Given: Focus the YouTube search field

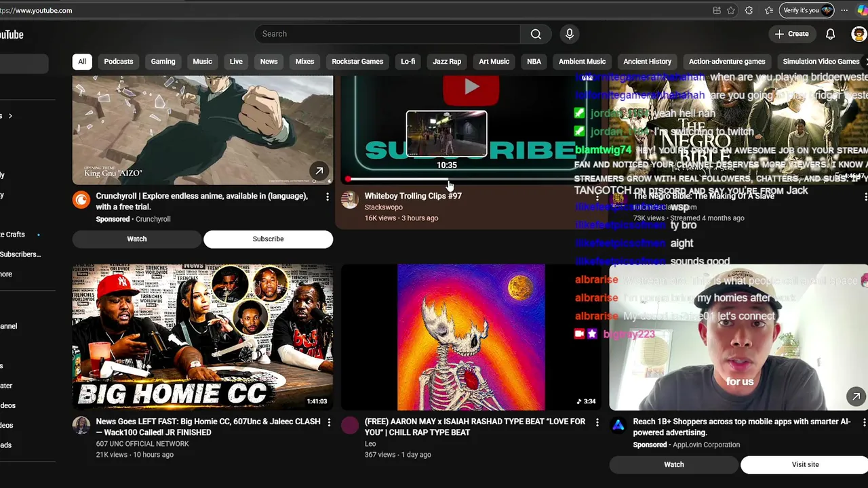Looking at the screenshot, I should pyautogui.click(x=387, y=34).
